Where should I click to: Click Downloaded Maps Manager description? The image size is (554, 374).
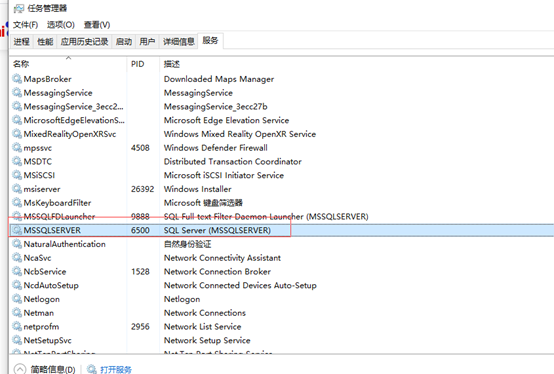219,79
